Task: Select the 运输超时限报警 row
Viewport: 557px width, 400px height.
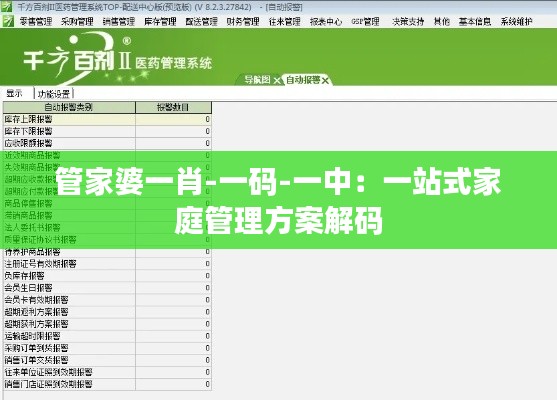Action: coord(107,336)
